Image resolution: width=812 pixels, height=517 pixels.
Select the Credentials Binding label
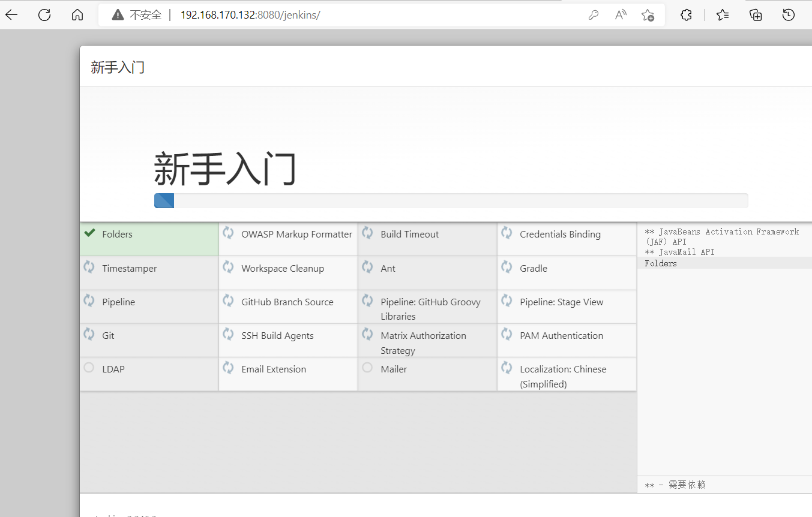pos(560,235)
